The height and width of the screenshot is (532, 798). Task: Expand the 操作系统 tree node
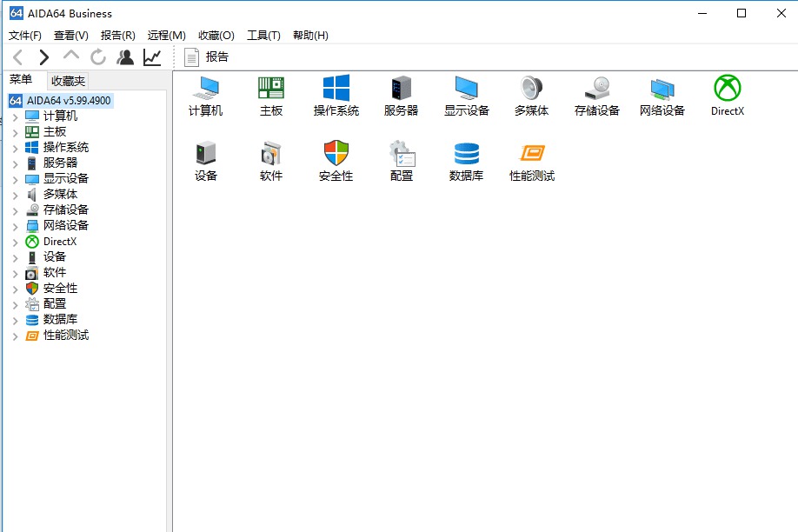click(16, 148)
